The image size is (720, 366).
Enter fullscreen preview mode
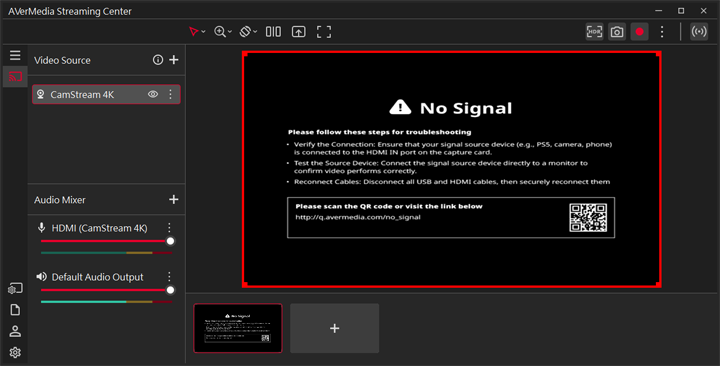tap(324, 32)
